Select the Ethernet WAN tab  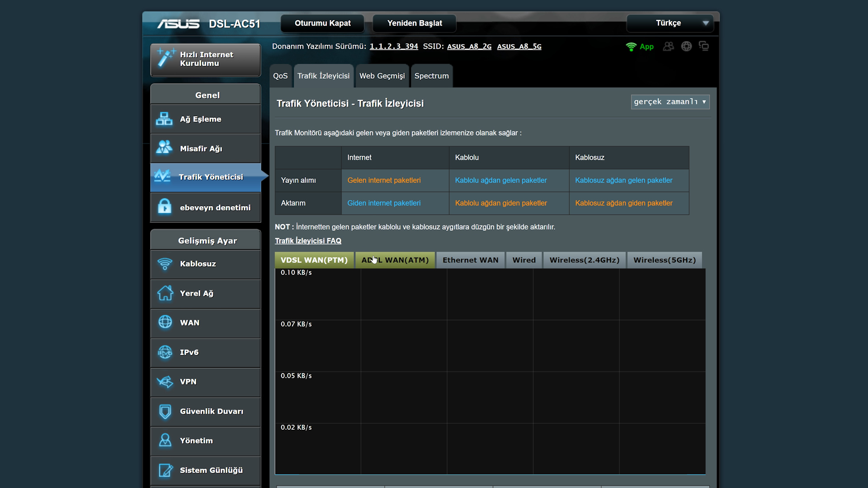pos(470,260)
